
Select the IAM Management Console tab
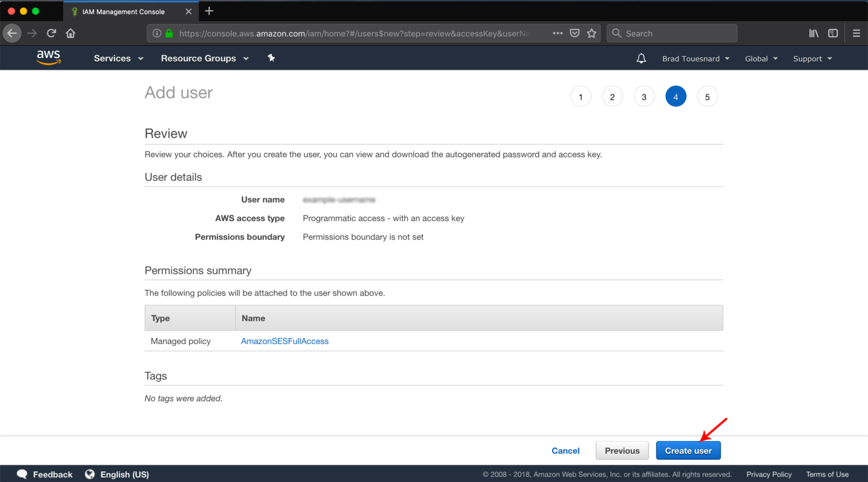[x=131, y=11]
